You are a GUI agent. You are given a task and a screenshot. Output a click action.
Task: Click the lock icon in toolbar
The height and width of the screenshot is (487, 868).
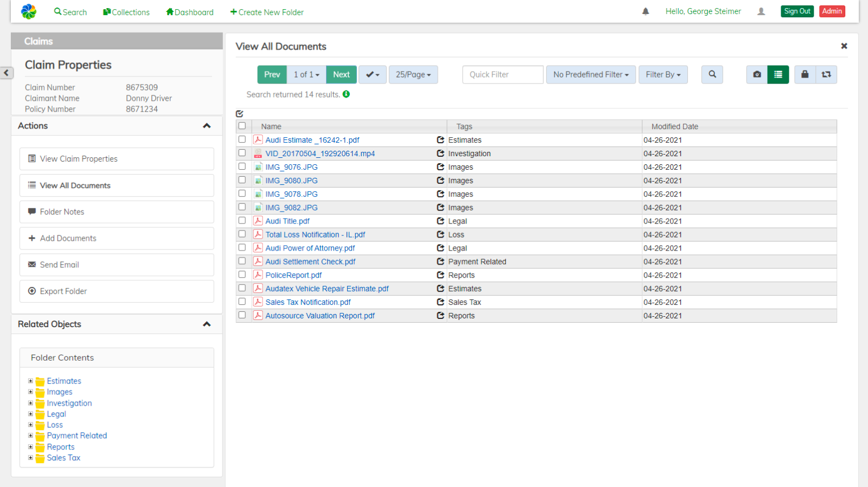point(805,74)
